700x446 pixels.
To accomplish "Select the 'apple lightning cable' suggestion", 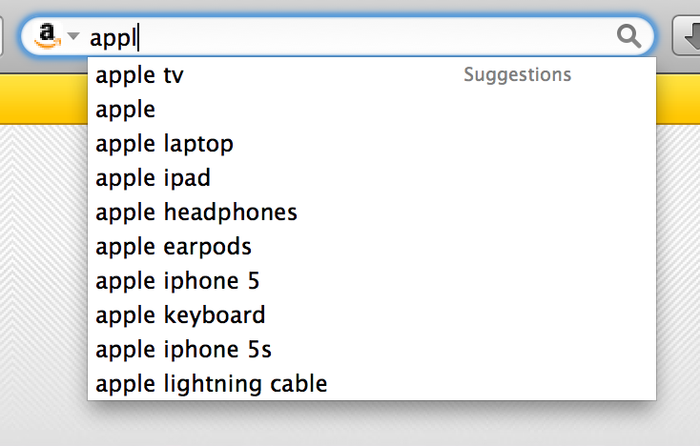I will pyautogui.click(x=372, y=383).
